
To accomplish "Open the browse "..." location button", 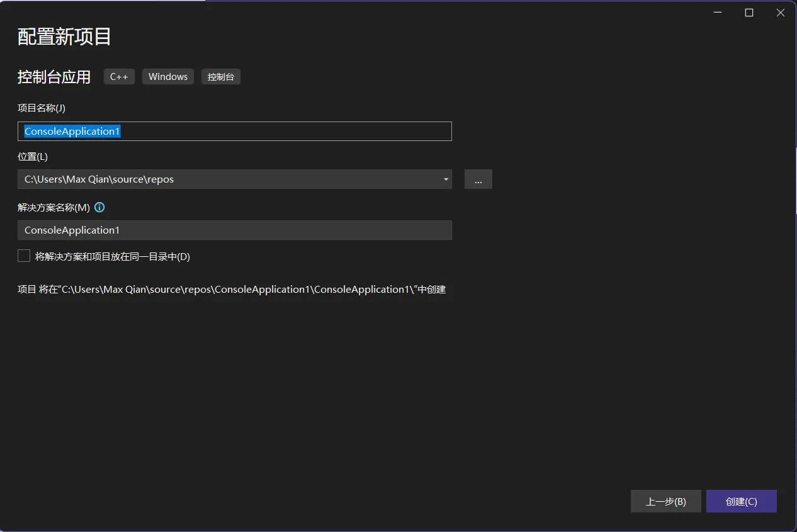I will click(478, 179).
